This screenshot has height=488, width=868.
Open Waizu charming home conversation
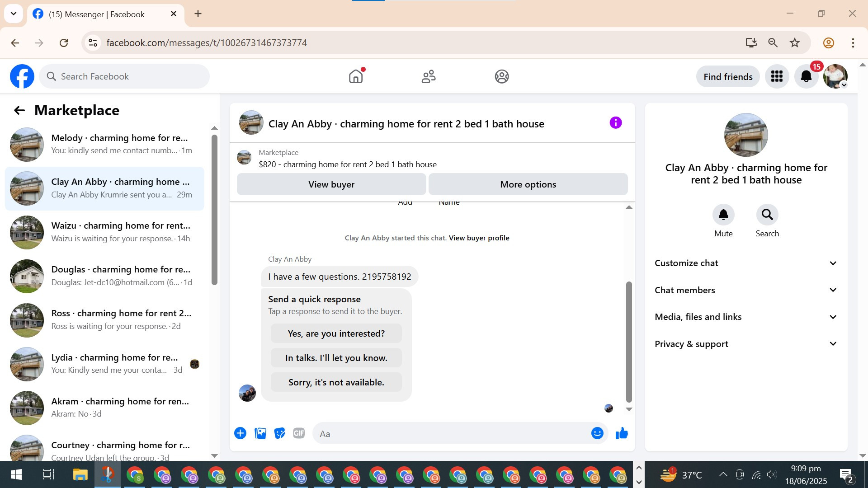coord(104,232)
